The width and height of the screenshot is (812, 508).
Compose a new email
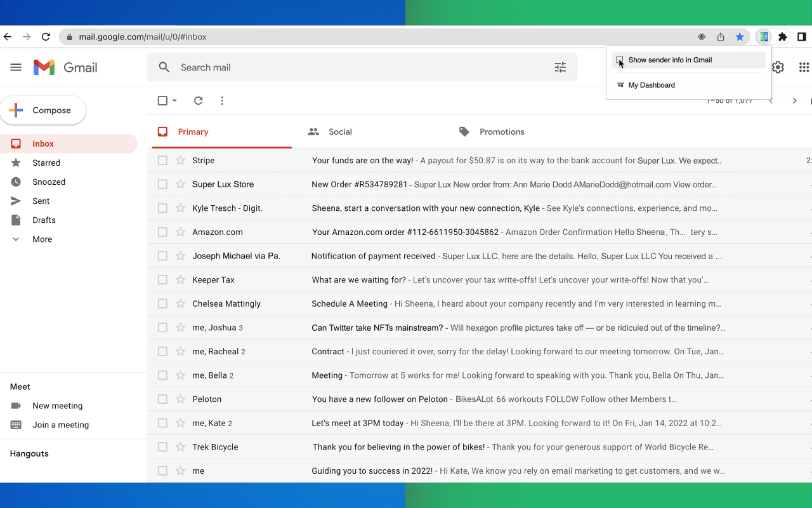[x=43, y=110]
